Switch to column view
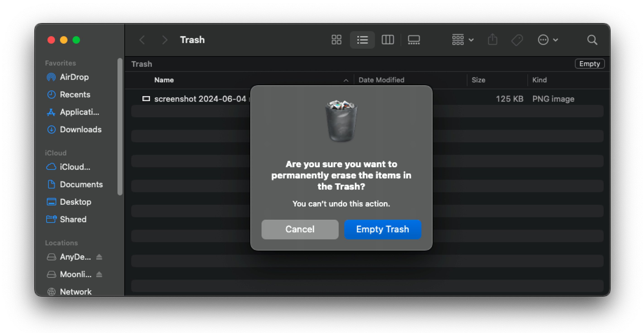 pyautogui.click(x=388, y=40)
